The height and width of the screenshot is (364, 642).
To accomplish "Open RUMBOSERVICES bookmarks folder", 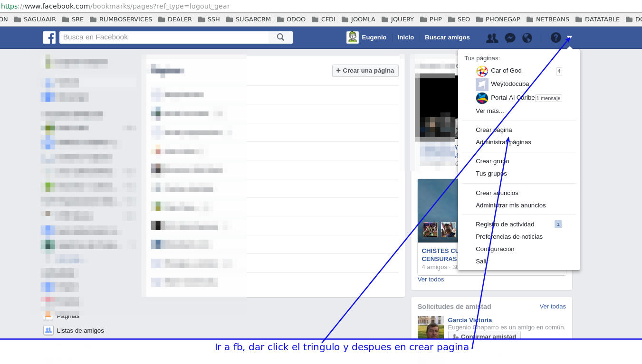I will click(x=121, y=19).
